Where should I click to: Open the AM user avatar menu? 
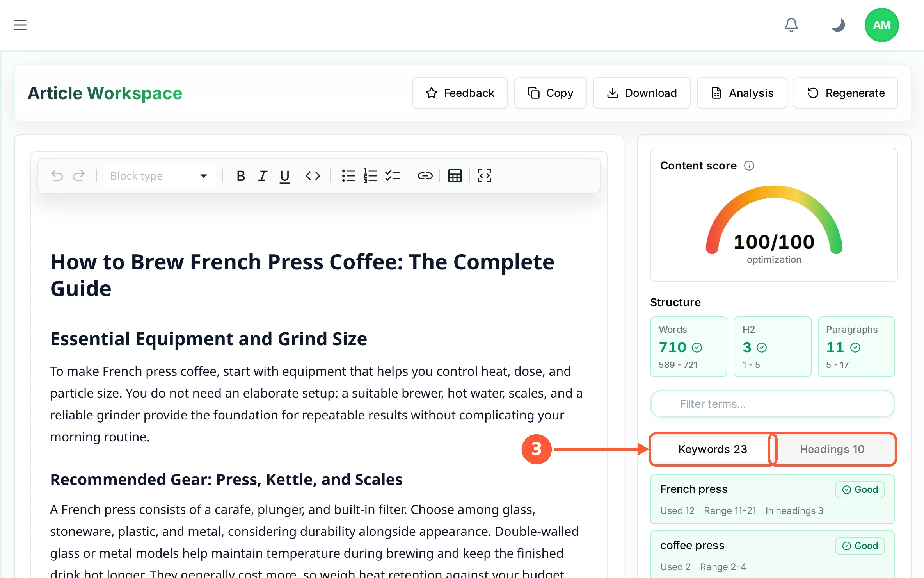pyautogui.click(x=882, y=25)
